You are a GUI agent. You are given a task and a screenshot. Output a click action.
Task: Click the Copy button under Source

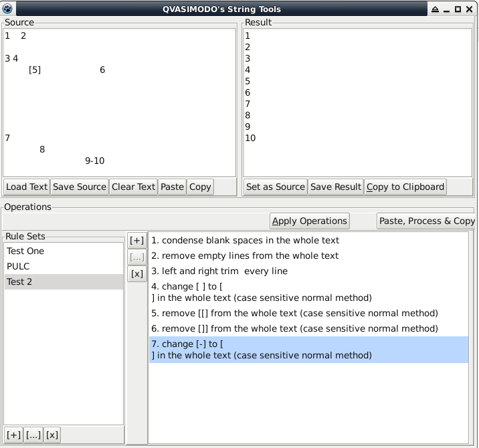200,187
